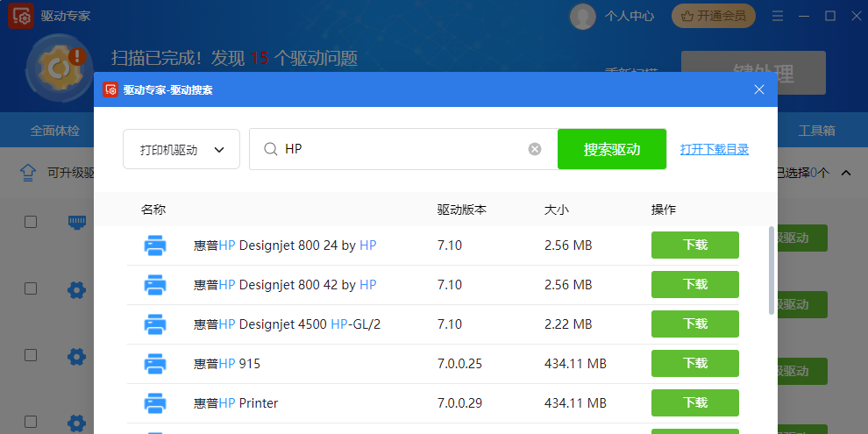Select text 惠普HP Designjet 4500 HP-GL/2
The image size is (868, 434).
pos(288,324)
